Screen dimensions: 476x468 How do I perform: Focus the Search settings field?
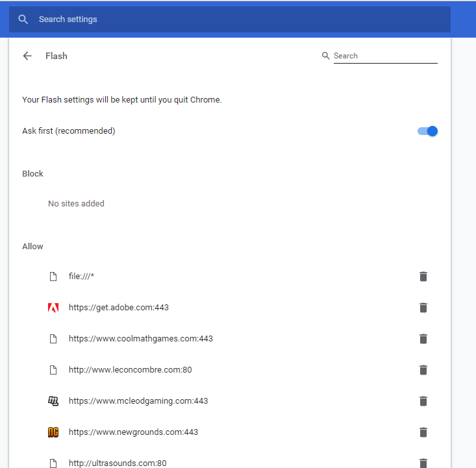coord(230,19)
